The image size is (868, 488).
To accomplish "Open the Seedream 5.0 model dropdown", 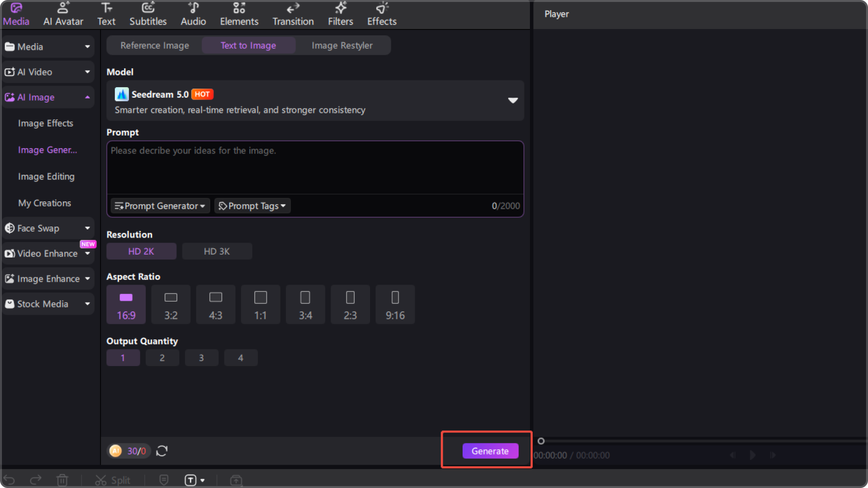I will coord(315,101).
